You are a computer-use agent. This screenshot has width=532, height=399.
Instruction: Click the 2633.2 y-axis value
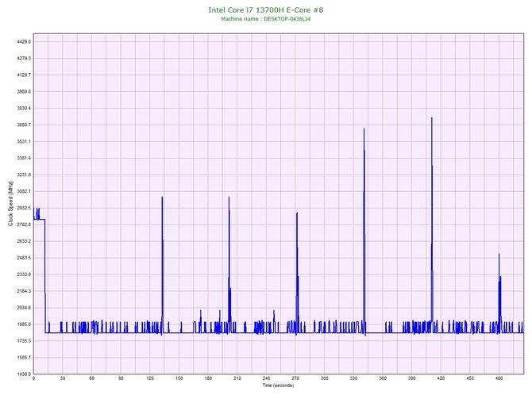(x=24, y=241)
